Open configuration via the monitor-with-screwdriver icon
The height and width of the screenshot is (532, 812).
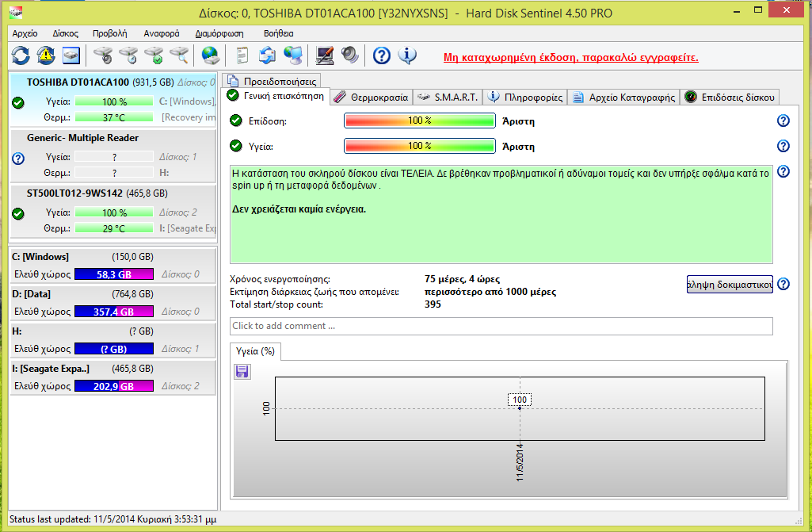[x=325, y=55]
